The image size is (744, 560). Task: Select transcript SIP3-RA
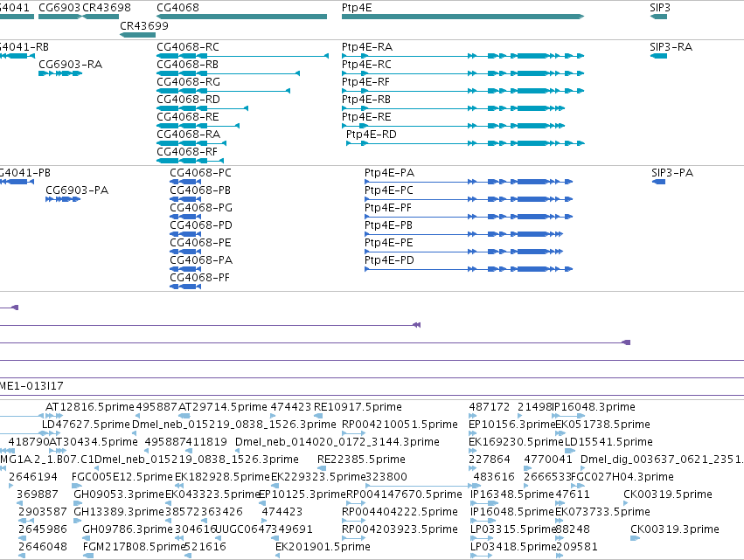click(671, 47)
